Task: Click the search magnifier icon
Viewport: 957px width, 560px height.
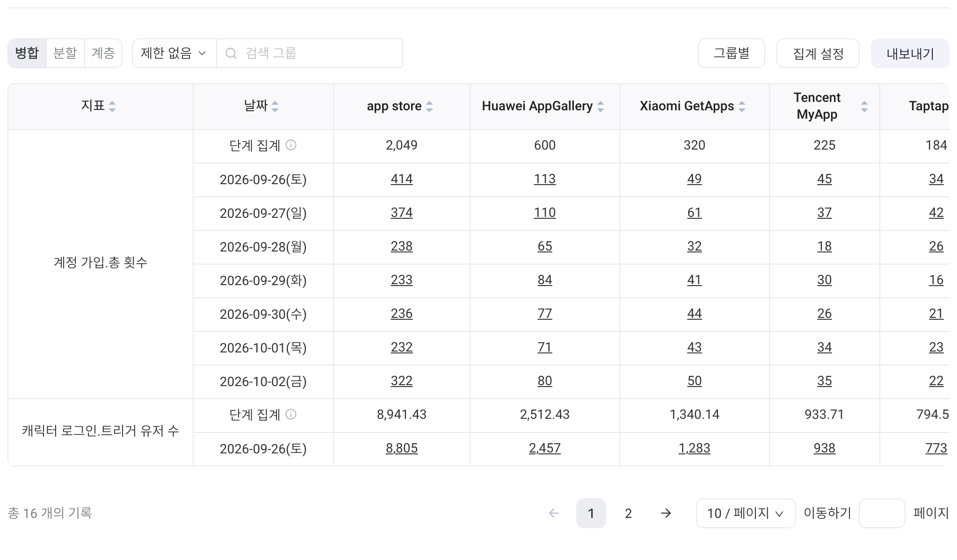Action: (x=231, y=53)
